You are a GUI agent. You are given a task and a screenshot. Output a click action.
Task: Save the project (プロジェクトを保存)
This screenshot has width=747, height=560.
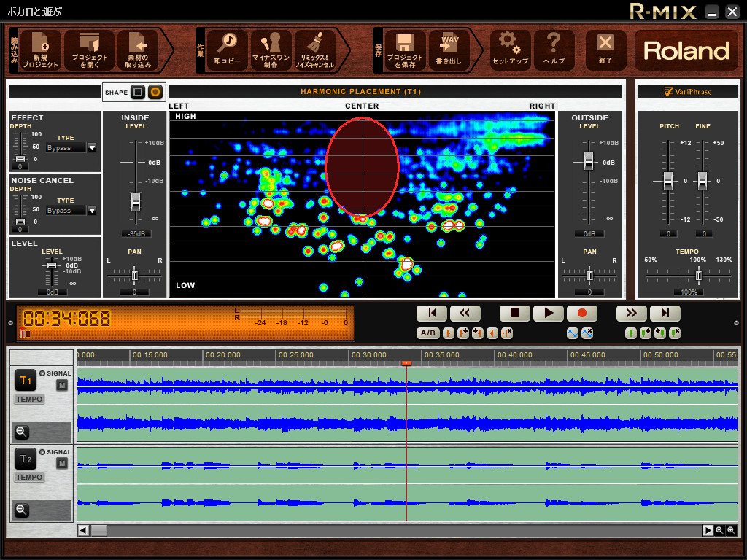pyautogui.click(x=404, y=50)
